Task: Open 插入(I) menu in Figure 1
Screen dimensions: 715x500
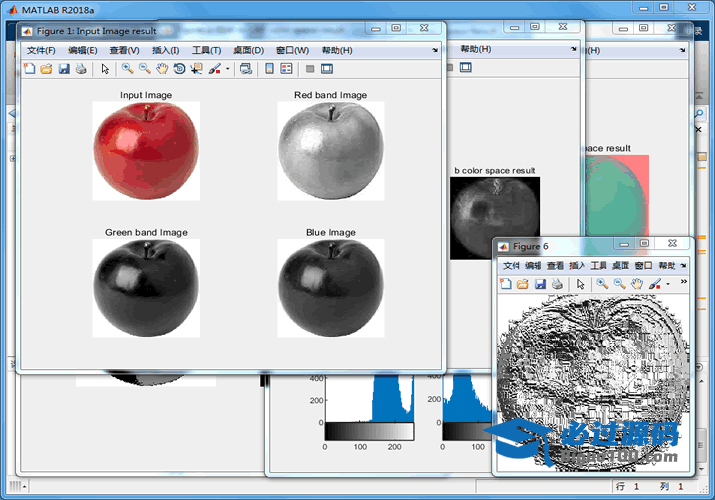Action: (166, 50)
